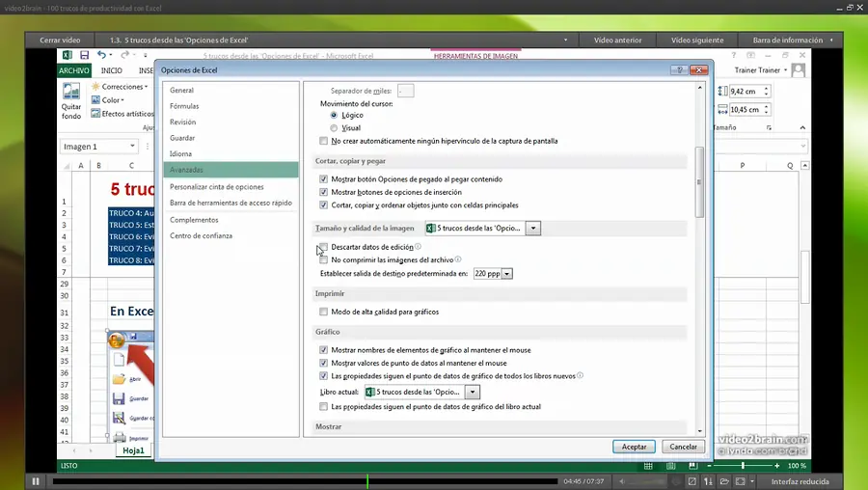Select Visual cursor movement option

click(x=334, y=128)
